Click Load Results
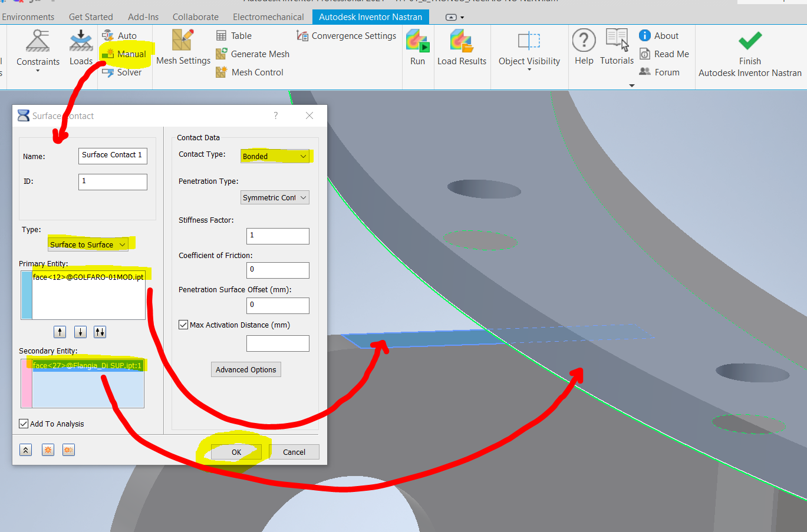Image resolution: width=807 pixels, height=532 pixels. click(x=462, y=48)
